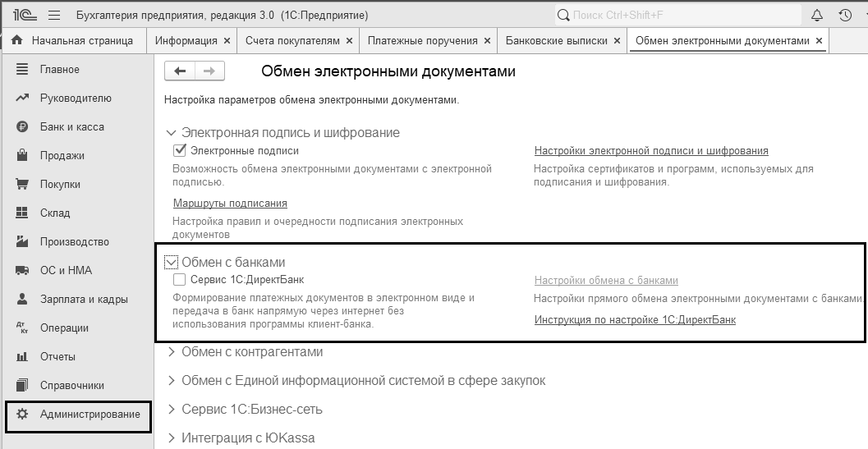Click the notifications bell icon
The image size is (868, 449).
point(816,16)
